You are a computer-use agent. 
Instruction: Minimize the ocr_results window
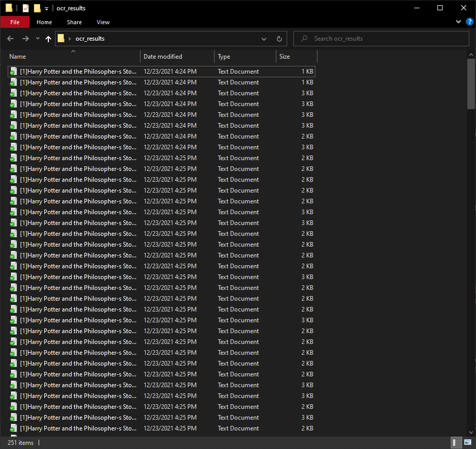pos(417,8)
